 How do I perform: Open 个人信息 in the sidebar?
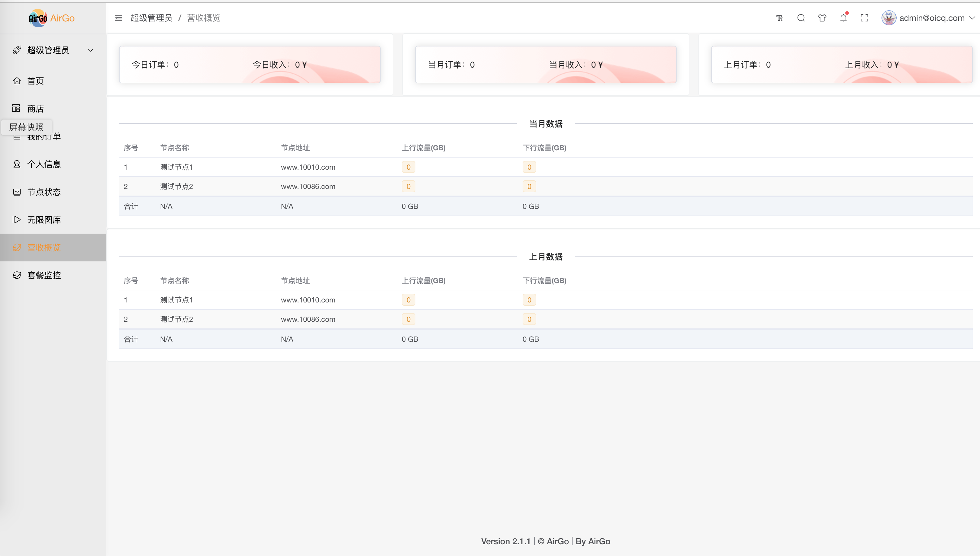(x=44, y=164)
